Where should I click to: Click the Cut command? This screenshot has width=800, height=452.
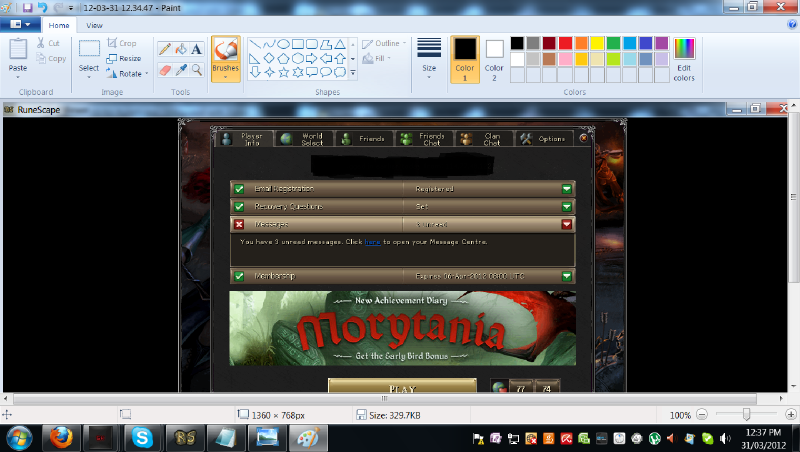[48, 43]
